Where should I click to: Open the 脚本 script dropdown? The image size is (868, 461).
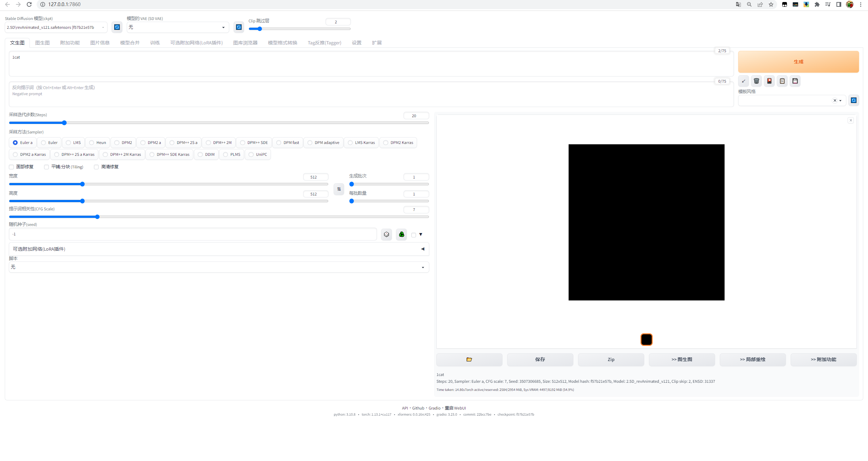tap(219, 267)
